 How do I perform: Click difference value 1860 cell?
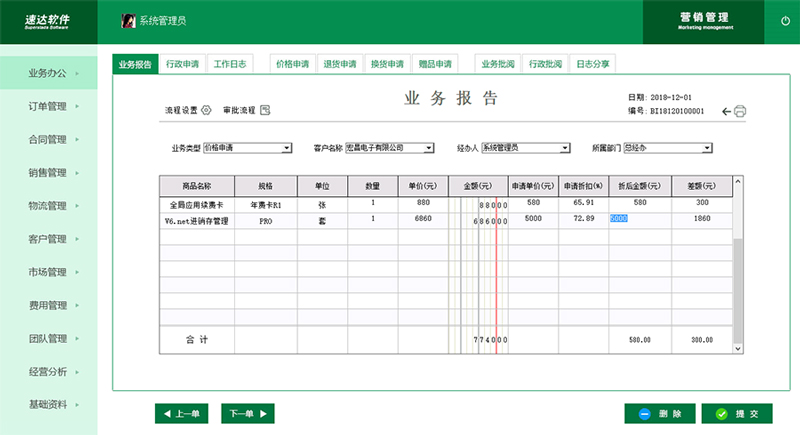coord(702,218)
